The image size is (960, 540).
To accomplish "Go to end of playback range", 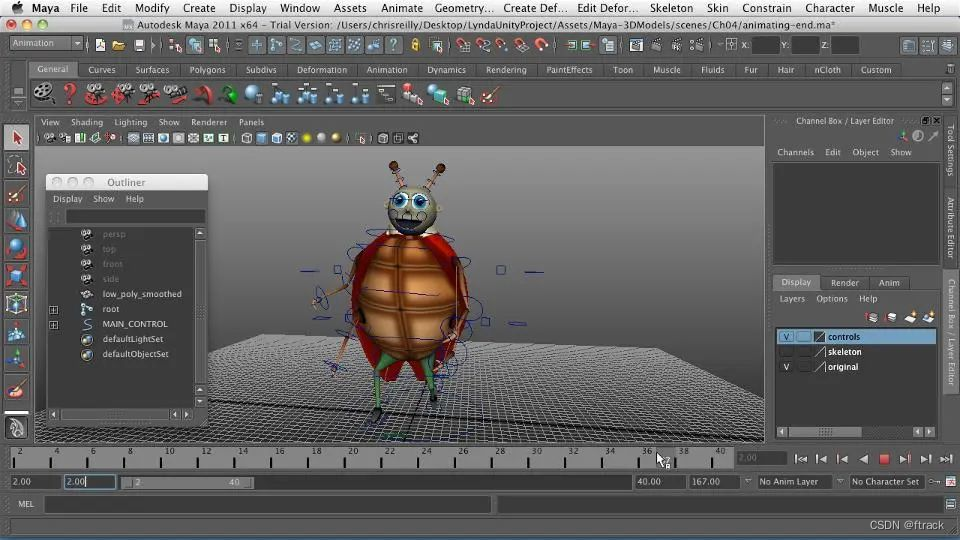I will click(x=946, y=459).
